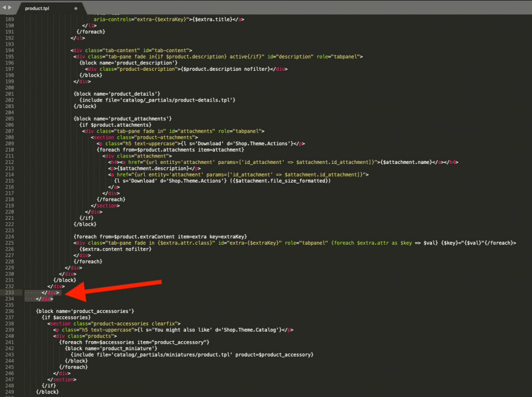Click the closing section tag on line 219
532x397 pixels.
pos(105,205)
